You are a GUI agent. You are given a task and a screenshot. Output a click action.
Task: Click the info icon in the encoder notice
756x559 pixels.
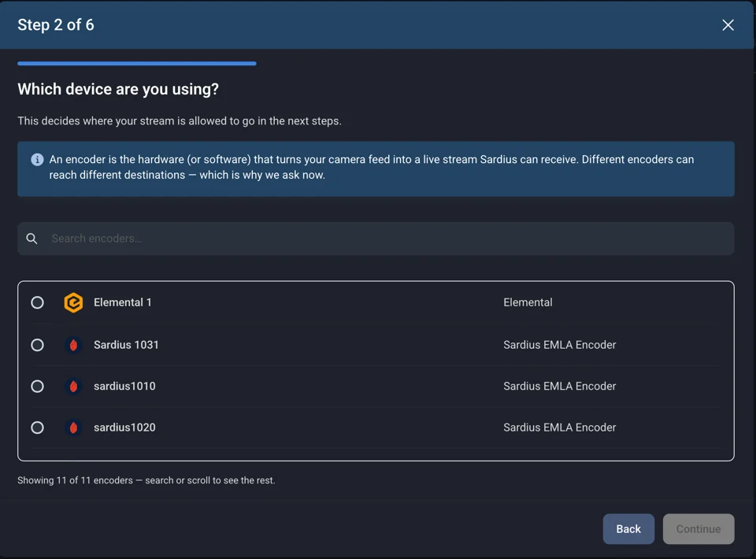37,160
